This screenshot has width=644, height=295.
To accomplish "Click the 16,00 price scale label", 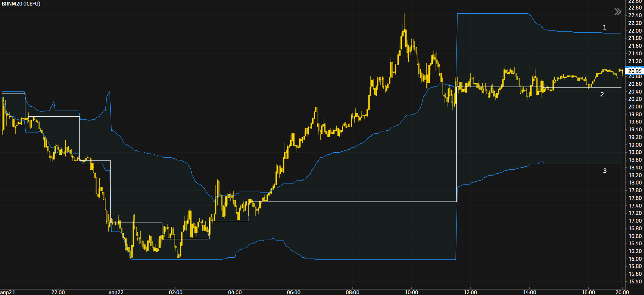I will (635, 259).
